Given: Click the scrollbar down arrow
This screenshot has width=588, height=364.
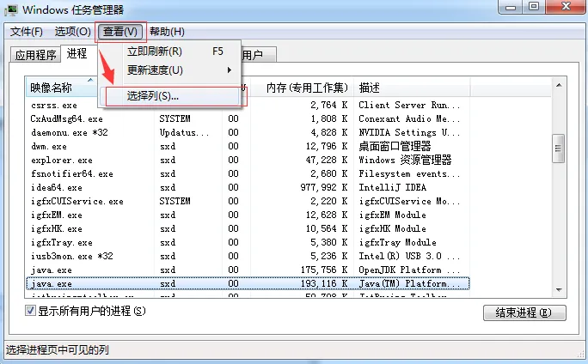Looking at the screenshot, I should point(557,289).
